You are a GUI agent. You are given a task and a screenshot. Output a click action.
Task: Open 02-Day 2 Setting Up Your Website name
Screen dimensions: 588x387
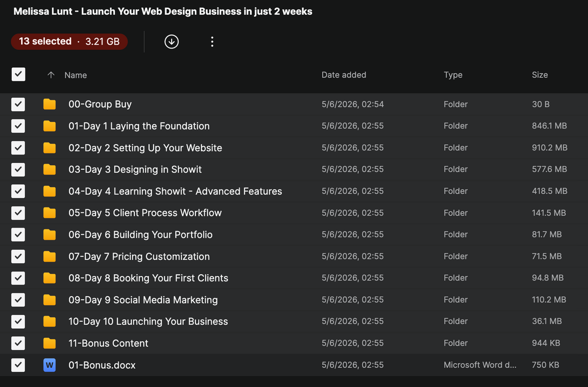click(x=145, y=148)
